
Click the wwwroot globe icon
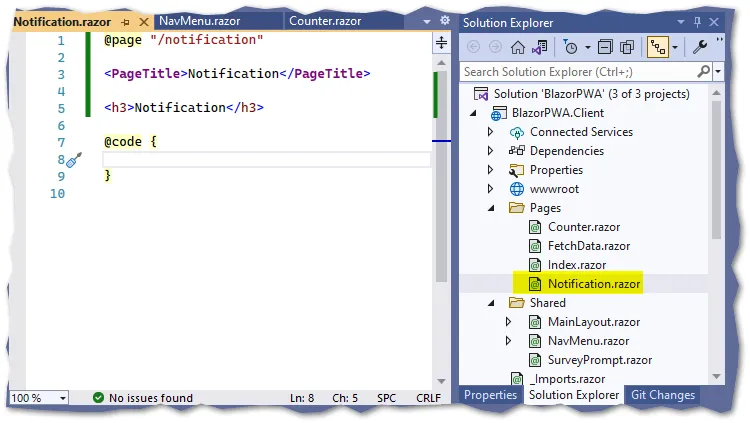pyautogui.click(x=517, y=189)
